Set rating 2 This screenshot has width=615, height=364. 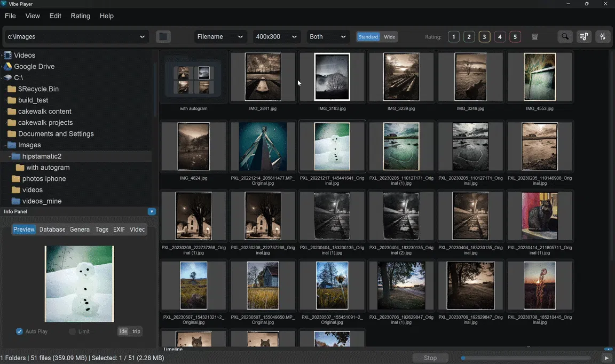[x=469, y=37]
